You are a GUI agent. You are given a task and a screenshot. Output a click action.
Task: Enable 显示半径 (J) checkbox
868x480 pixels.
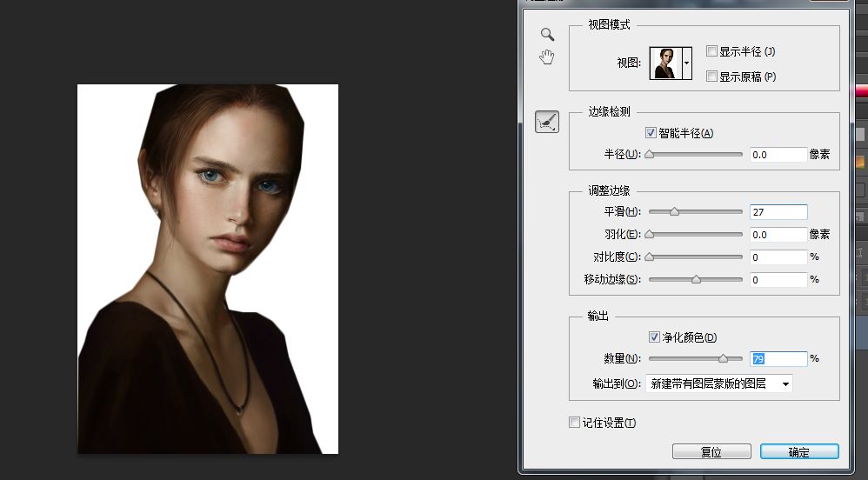pos(712,51)
